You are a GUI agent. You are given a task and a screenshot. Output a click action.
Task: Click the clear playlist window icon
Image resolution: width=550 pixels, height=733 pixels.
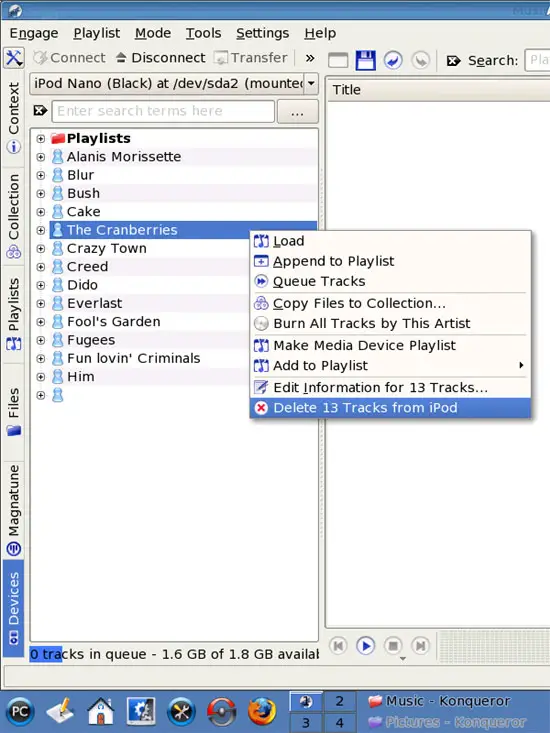pos(338,60)
